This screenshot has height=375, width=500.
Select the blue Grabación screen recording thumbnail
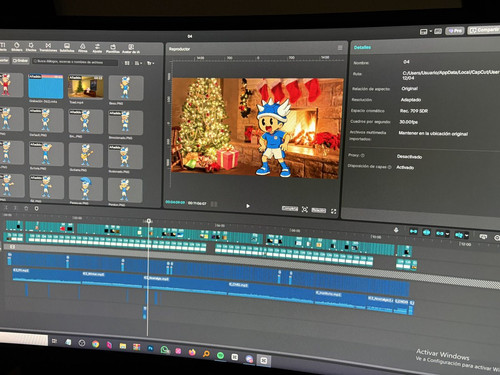pos(46,86)
